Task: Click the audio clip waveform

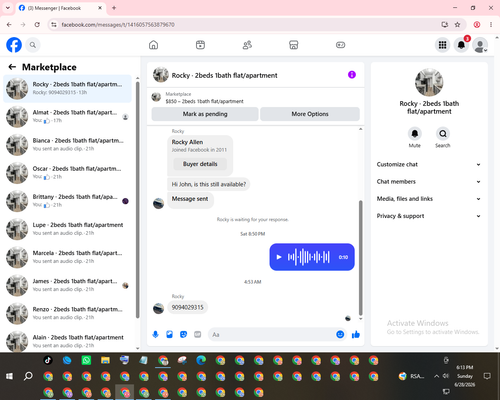Action: (309, 257)
